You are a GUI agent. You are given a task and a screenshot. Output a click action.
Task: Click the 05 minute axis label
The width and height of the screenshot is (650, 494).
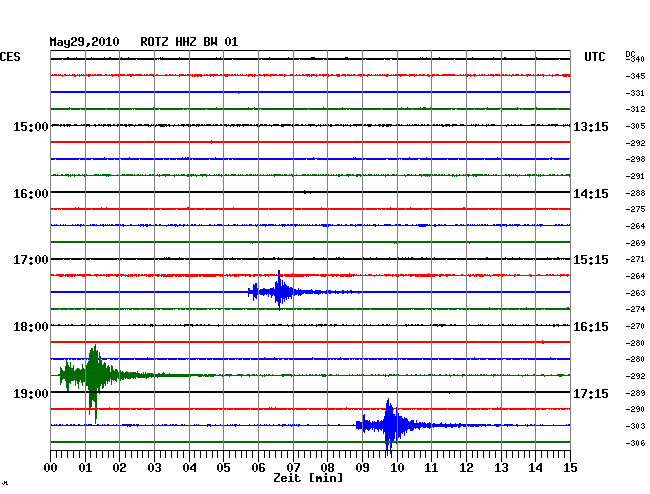pos(223,468)
